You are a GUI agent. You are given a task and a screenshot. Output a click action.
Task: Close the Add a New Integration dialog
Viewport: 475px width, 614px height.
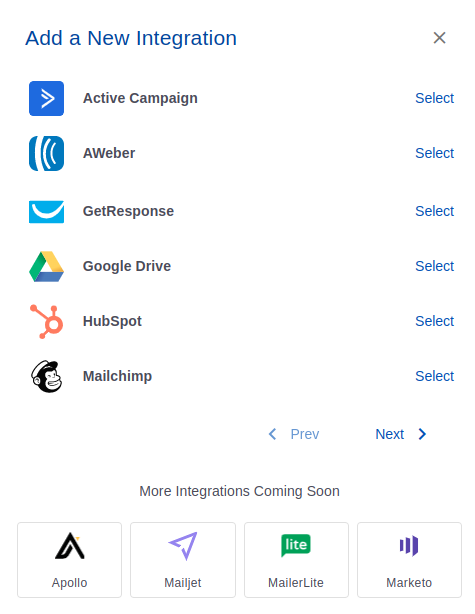[439, 38]
